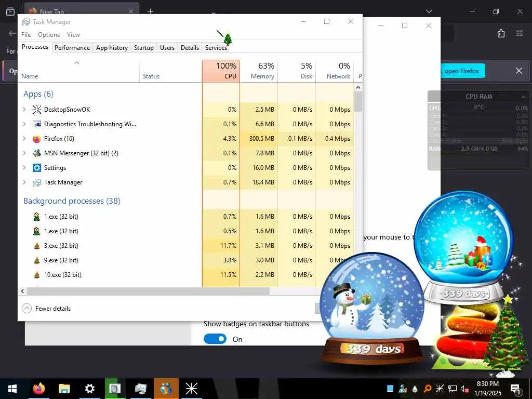Open Firefox from the taskbar
The height and width of the screenshot is (399, 532).
pos(38,389)
